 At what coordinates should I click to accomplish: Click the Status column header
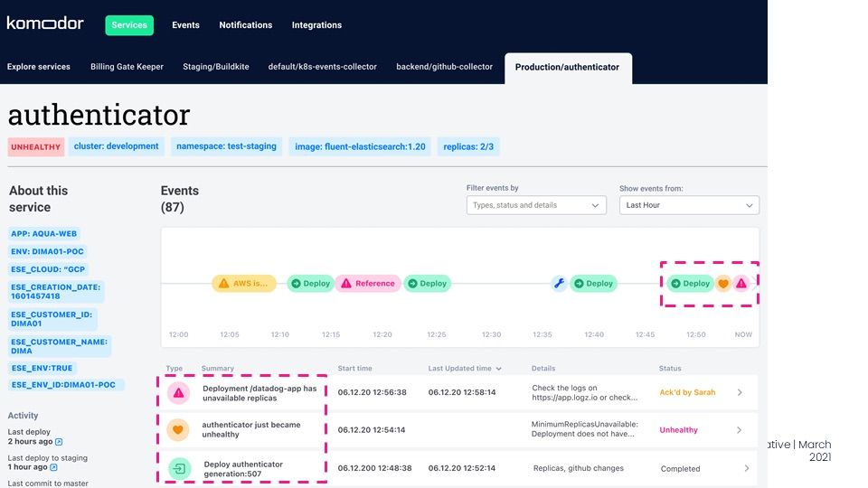pyautogui.click(x=670, y=369)
